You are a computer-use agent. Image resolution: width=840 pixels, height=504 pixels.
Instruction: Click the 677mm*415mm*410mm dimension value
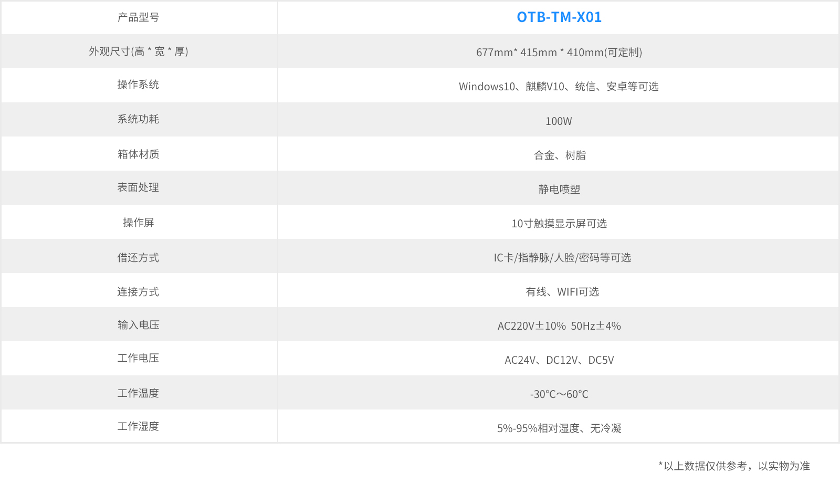click(x=559, y=52)
